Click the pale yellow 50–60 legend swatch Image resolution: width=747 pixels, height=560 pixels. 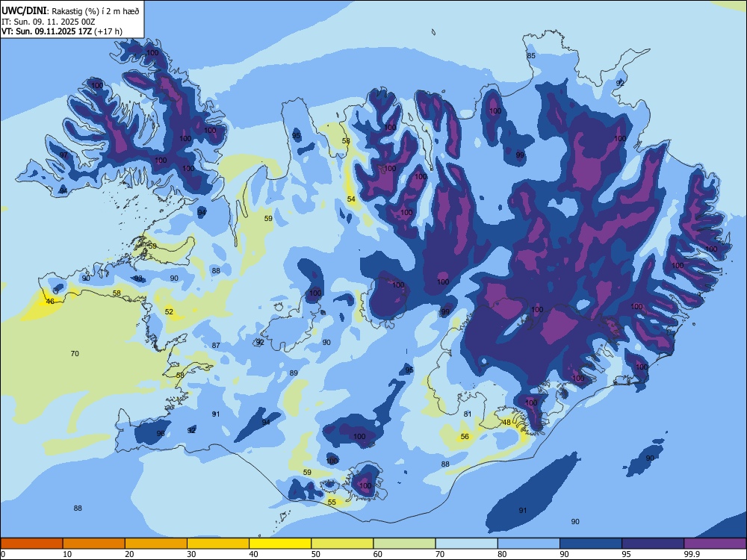pyautogui.click(x=342, y=544)
